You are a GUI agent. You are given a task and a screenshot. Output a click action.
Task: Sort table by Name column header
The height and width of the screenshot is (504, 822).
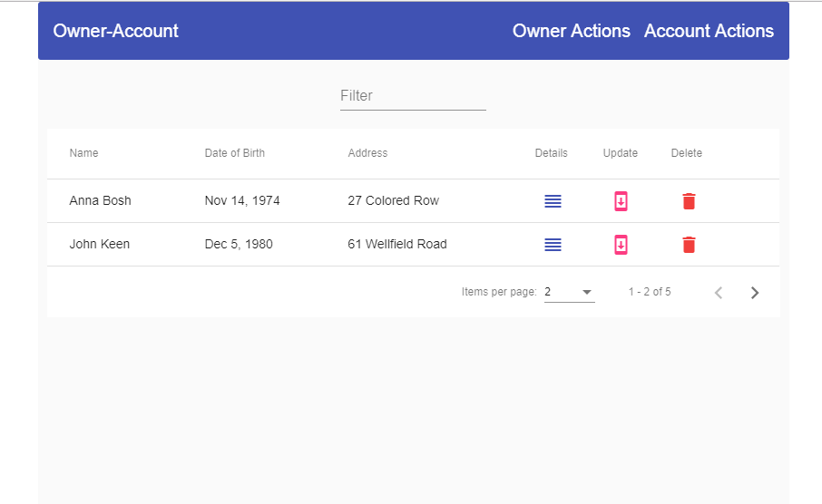(84, 153)
